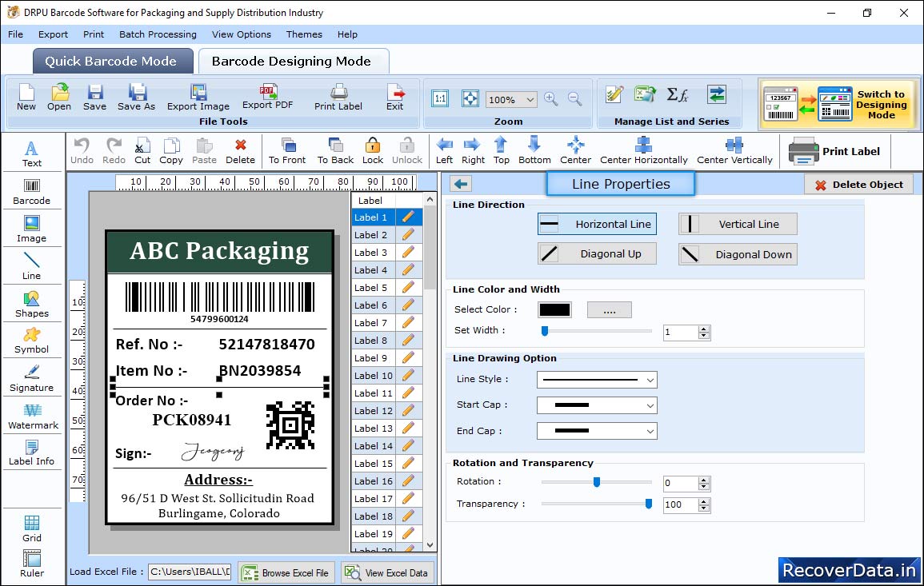Select the Signature tool
The height and width of the screenshot is (586, 924).
(x=32, y=379)
